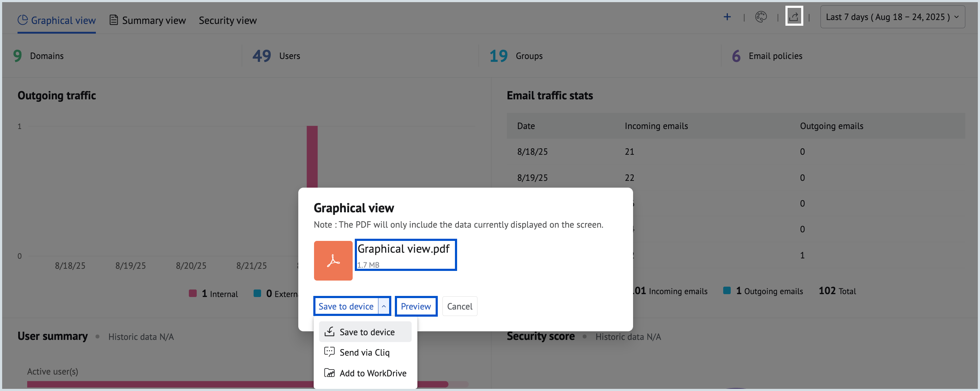Click the Preview button
Screen dimensions: 980x391
[416, 306]
